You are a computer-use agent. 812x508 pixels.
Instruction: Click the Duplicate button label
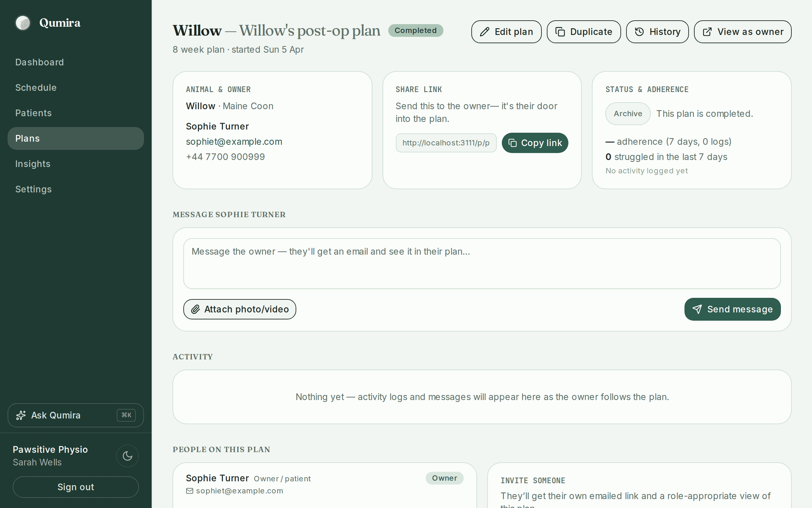point(591,32)
